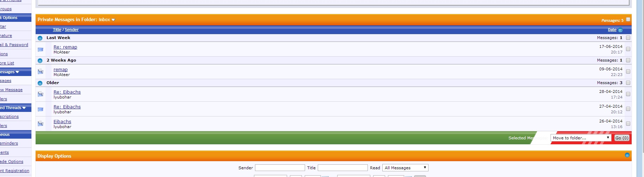Click envelope icon for Re: Eibachs dated 27-04-2014
The height and width of the screenshot is (177, 644).
pos(41,109)
